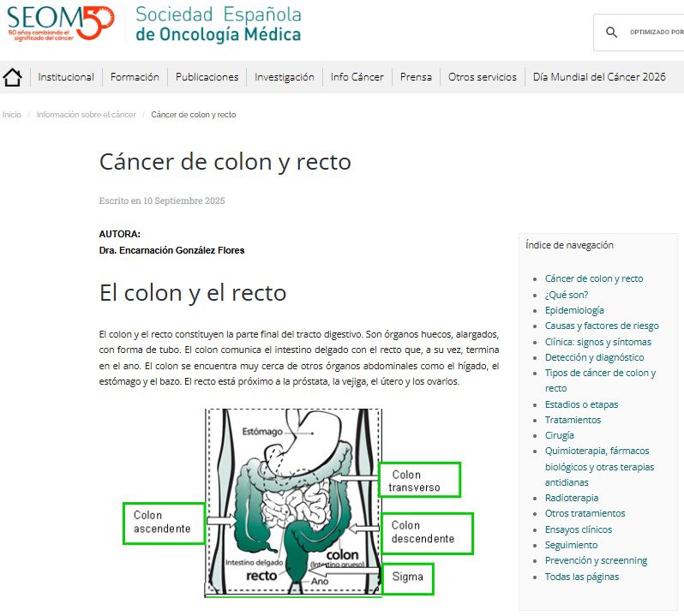Screen dimensions: 684x616
Task: Open Clínica: signos y síntomas
Action: click(597, 342)
